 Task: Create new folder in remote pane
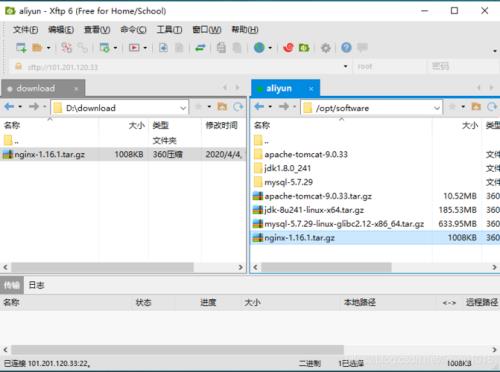tap(476, 107)
